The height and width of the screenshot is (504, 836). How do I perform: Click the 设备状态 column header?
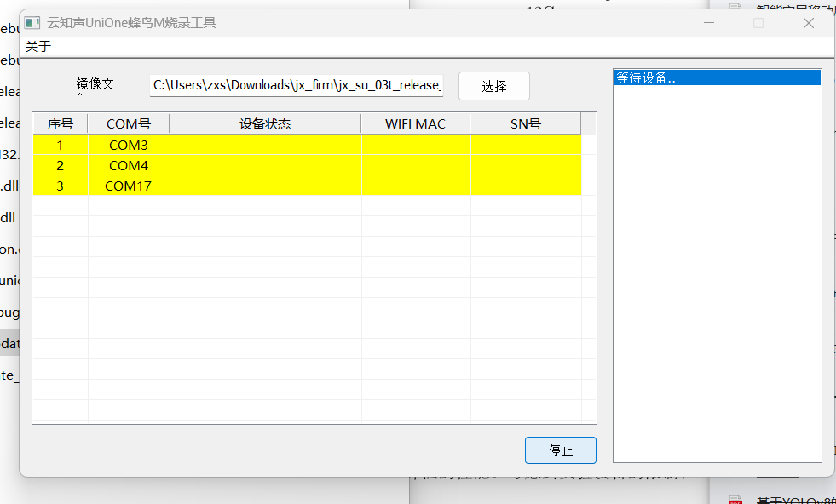264,123
